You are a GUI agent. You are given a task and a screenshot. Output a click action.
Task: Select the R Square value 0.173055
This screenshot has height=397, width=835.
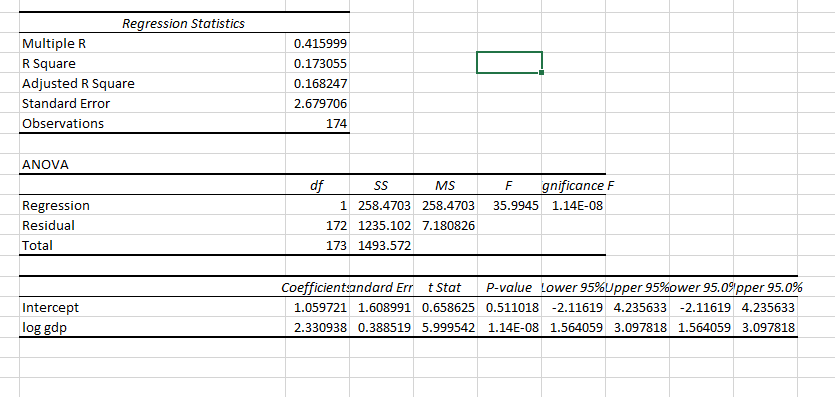pyautogui.click(x=317, y=63)
